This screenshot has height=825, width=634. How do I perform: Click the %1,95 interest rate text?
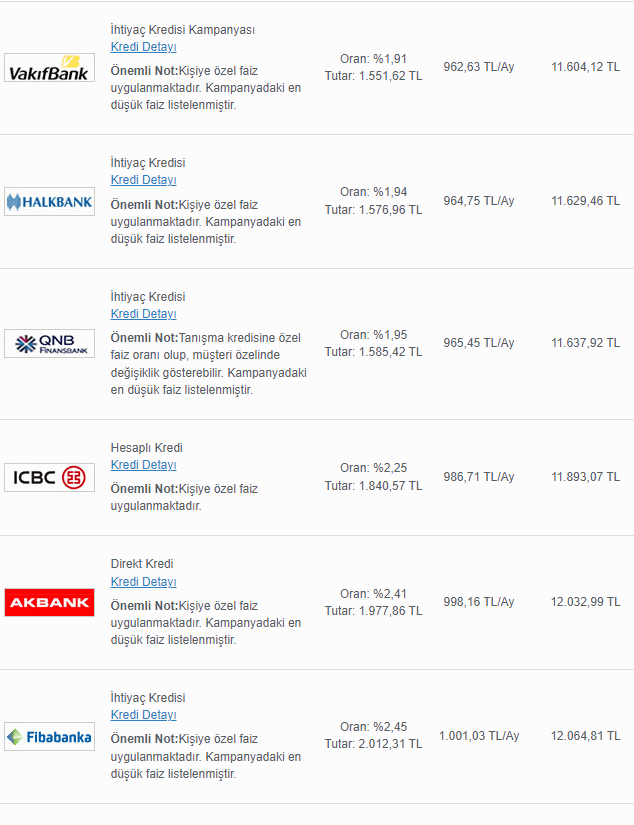click(x=373, y=335)
